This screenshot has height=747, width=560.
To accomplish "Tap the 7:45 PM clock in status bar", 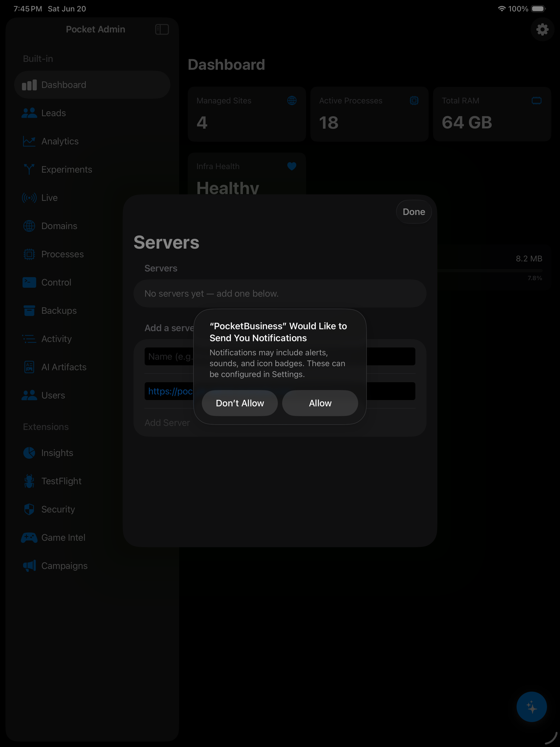I will pos(28,9).
